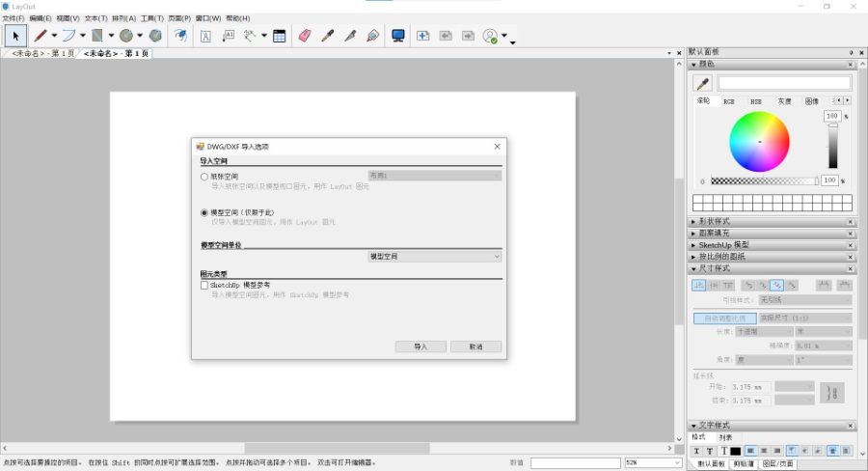Select the model space radio option
The width and height of the screenshot is (868, 471).
tap(204, 212)
